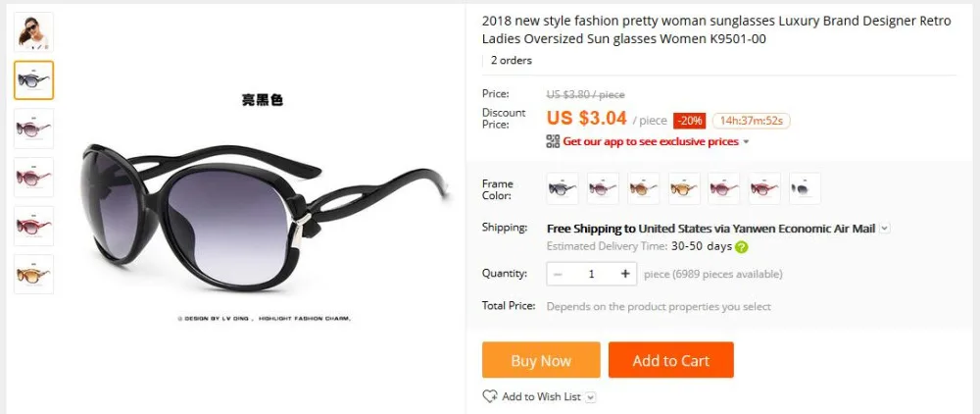The height and width of the screenshot is (414, 980).
Task: Expand the shipping method dropdown arrow
Action: pos(884,229)
